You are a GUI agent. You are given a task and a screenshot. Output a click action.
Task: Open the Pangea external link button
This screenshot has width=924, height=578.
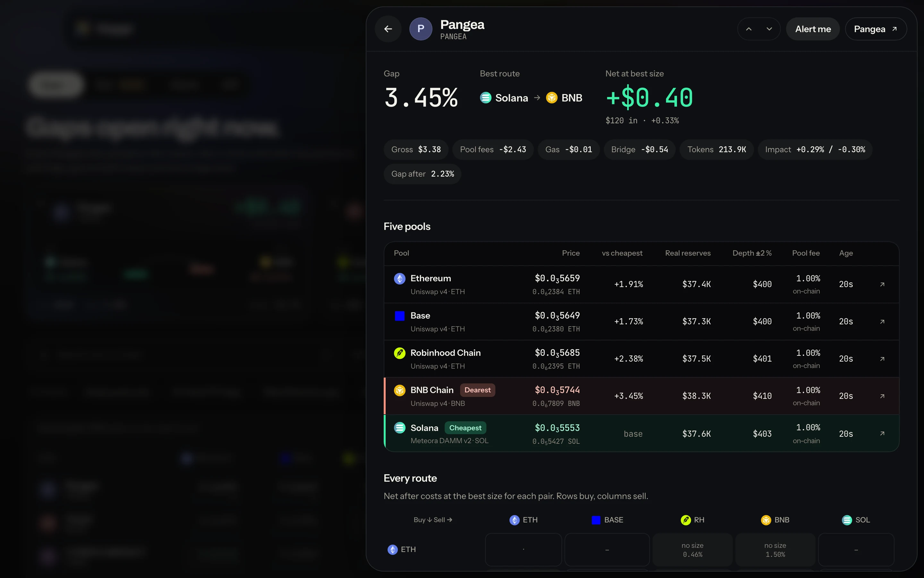pyautogui.click(x=876, y=29)
